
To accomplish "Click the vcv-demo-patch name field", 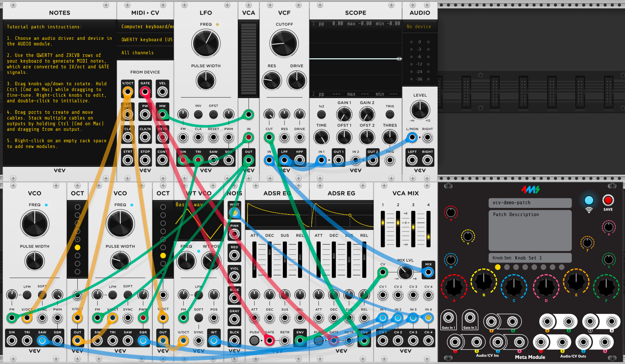I will coord(530,203).
